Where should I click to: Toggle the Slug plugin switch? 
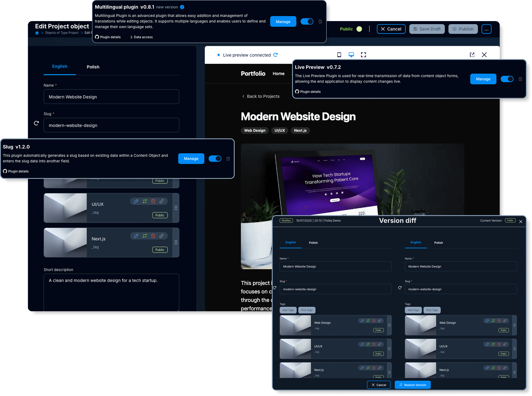pos(215,159)
